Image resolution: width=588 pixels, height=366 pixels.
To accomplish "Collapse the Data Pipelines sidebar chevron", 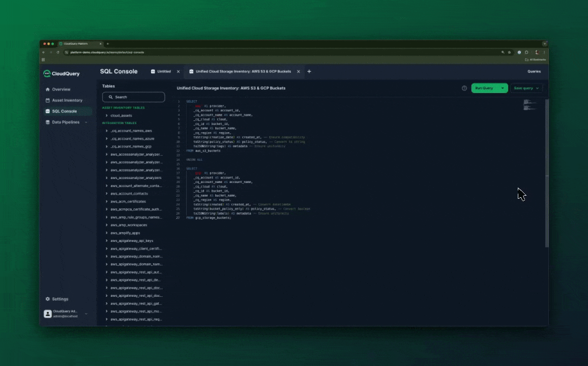I will click(85, 122).
